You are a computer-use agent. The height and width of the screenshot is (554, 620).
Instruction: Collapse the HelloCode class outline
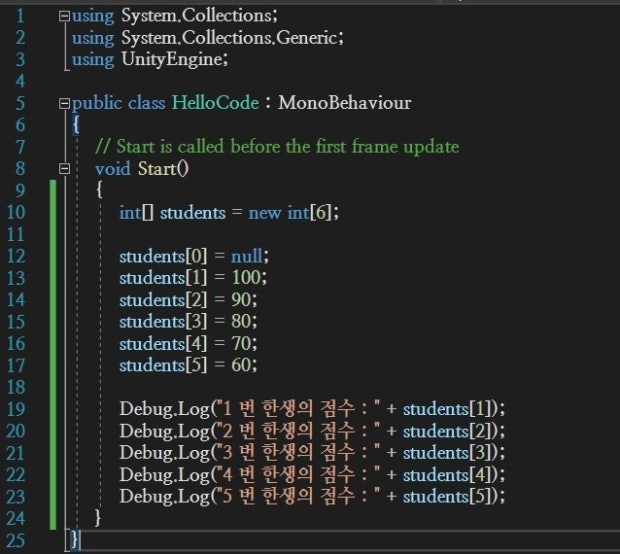click(x=66, y=103)
